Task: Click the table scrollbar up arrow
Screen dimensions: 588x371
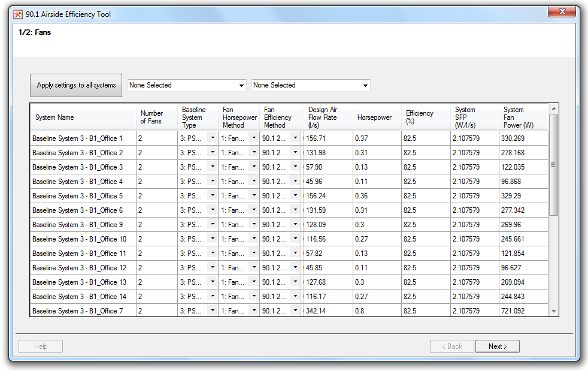Action: click(x=553, y=108)
